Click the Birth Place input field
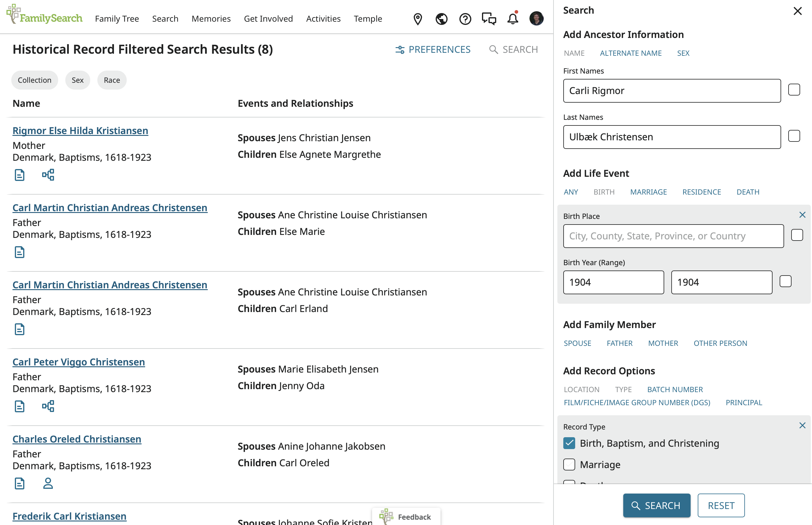 [x=673, y=236]
